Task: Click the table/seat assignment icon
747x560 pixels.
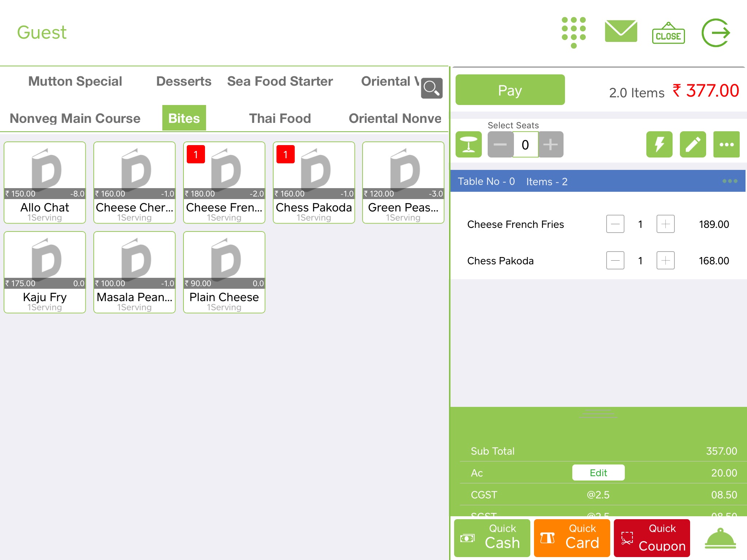Action: pos(469,144)
